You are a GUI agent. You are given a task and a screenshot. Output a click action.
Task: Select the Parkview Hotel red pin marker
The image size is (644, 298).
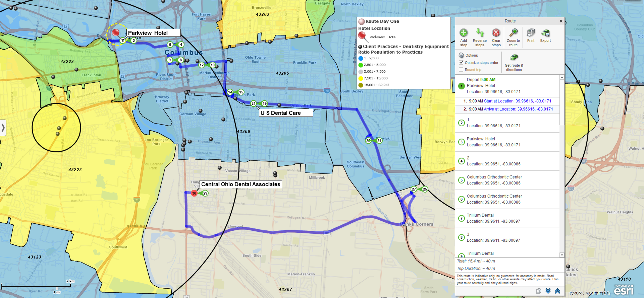[116, 32]
